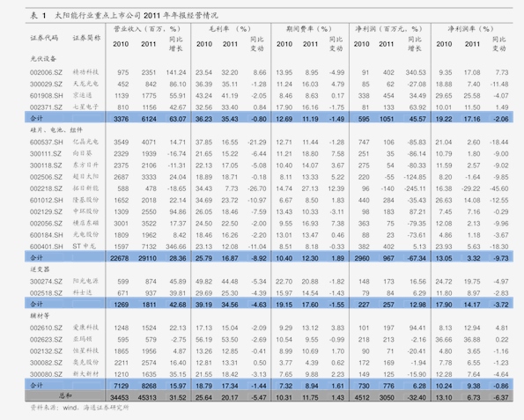Click the 资料来源 source note

coord(79,408)
